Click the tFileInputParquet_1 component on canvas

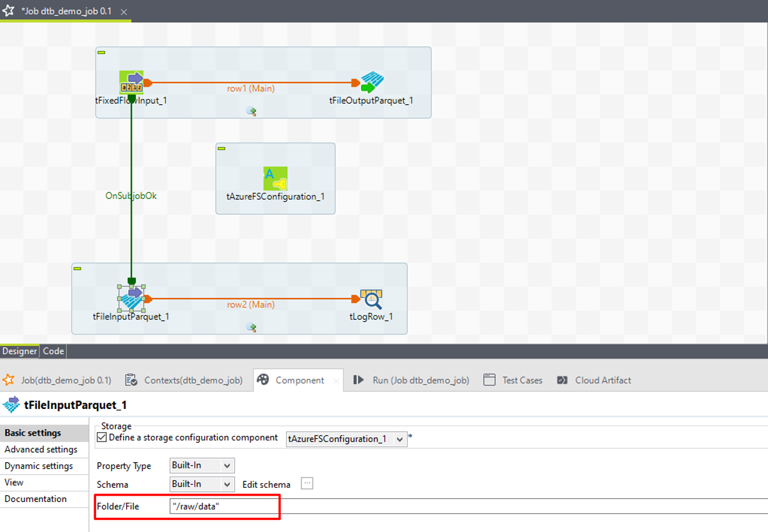pyautogui.click(x=132, y=298)
